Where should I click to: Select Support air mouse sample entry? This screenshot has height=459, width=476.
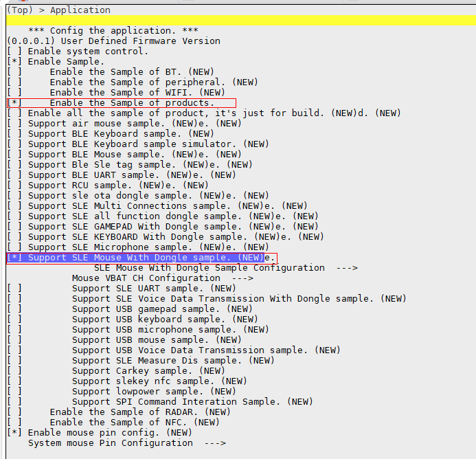click(x=103, y=124)
